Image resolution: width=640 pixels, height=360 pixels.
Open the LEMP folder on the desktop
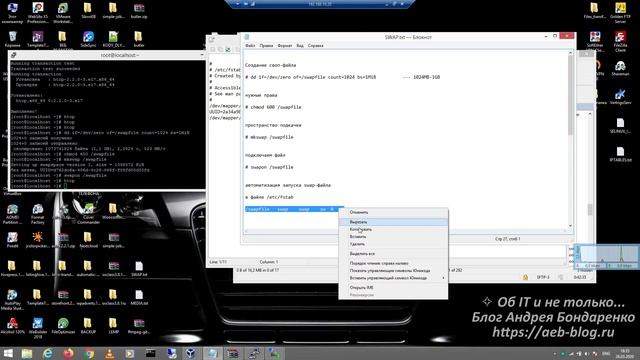coord(113,326)
